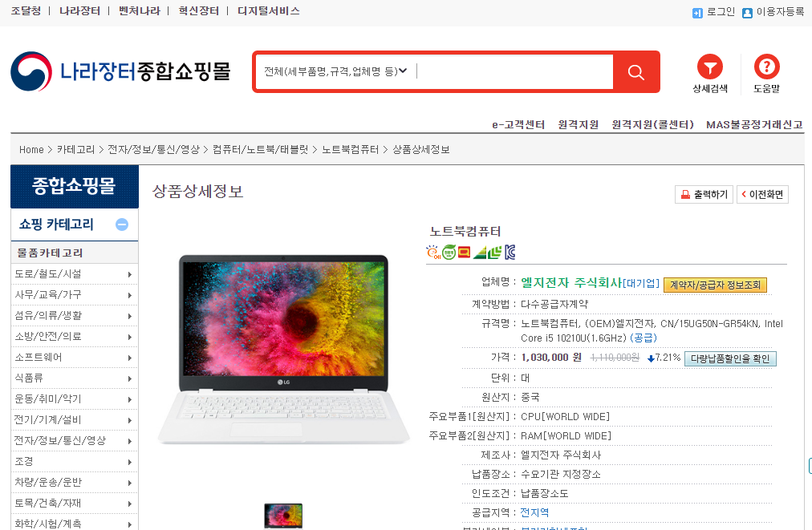
Task: Open 디지털서비스 top menu link
Action: [268, 11]
